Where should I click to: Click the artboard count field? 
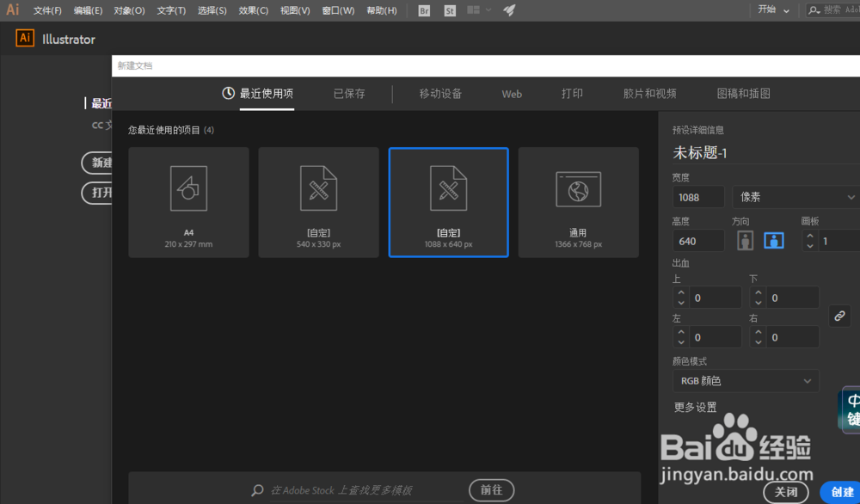[839, 242]
